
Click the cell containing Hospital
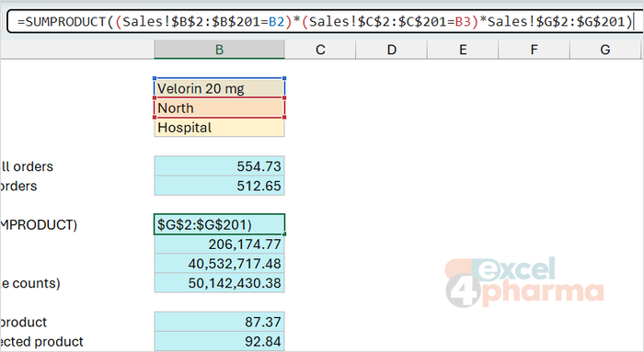pyautogui.click(x=219, y=128)
